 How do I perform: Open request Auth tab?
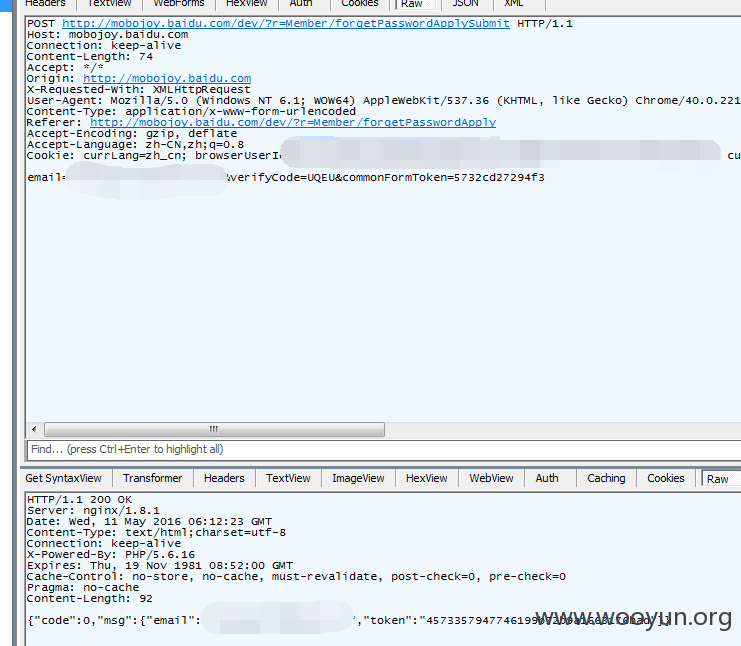point(301,3)
